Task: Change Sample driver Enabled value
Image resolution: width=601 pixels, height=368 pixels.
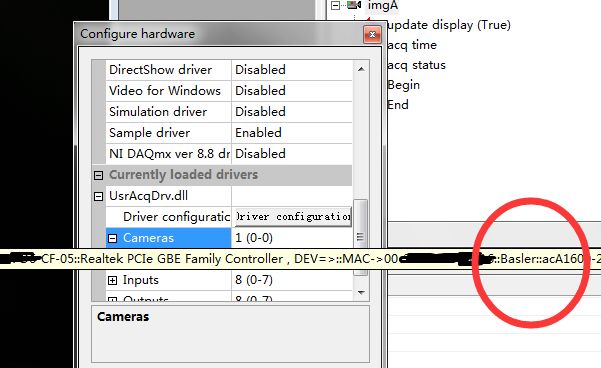Action: click(x=292, y=133)
